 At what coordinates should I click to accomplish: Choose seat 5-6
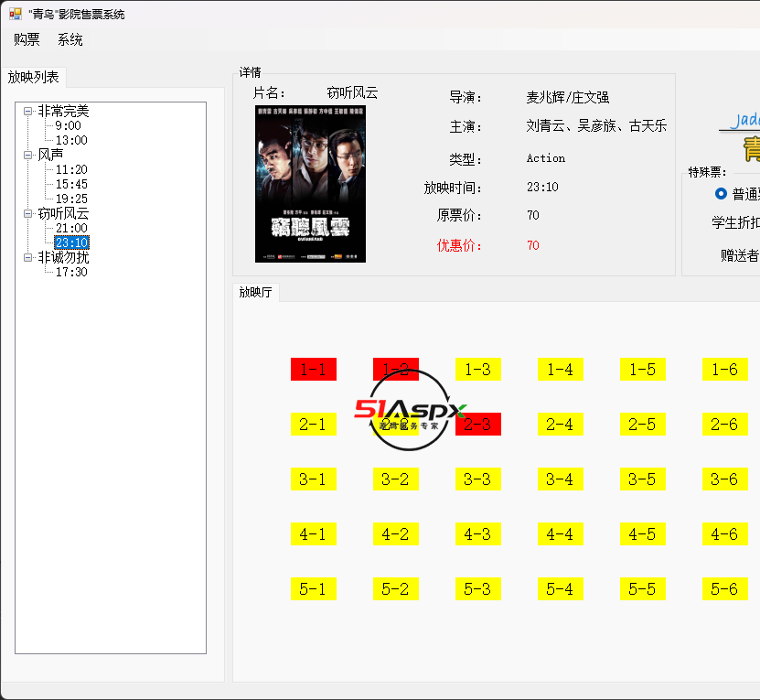click(725, 588)
